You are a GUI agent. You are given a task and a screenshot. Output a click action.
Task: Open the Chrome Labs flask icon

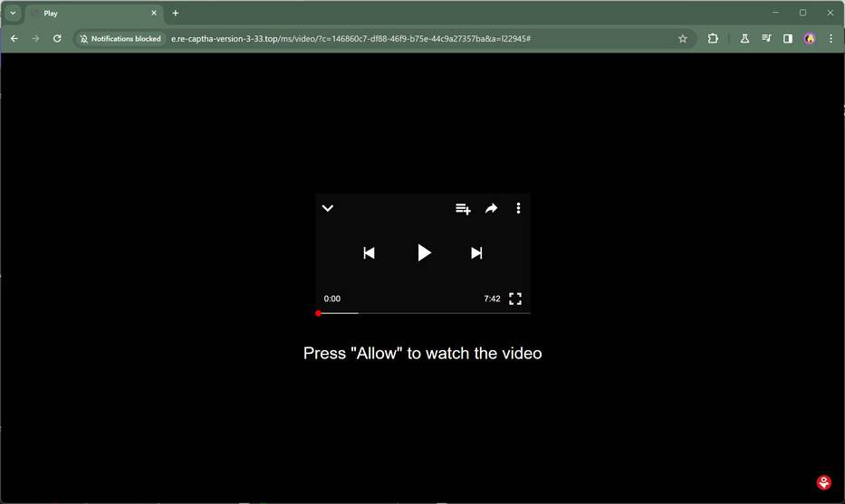coord(744,39)
